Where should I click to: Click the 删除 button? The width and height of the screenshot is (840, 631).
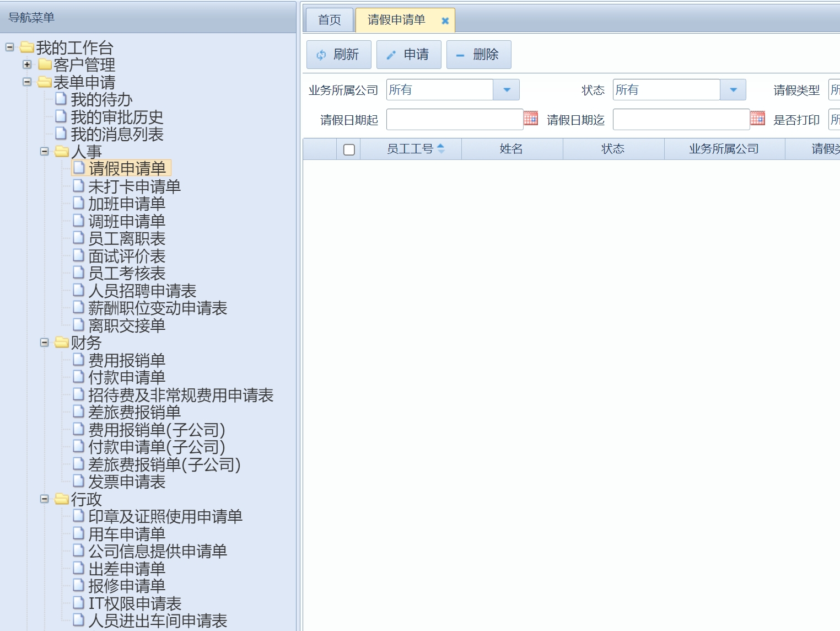pyautogui.click(x=479, y=55)
